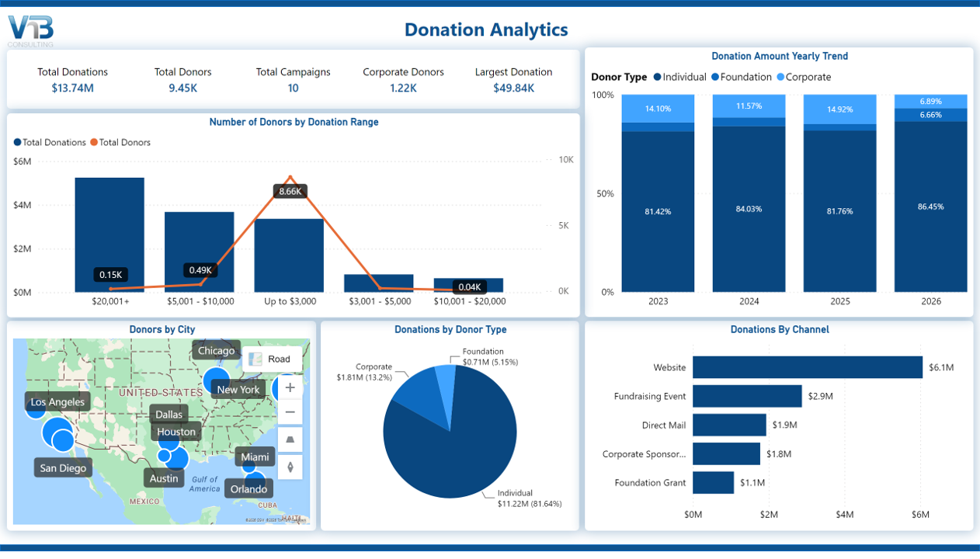Image resolution: width=980 pixels, height=559 pixels.
Task: Click the Number of Donors by Donation Range title
Action: [x=294, y=122]
